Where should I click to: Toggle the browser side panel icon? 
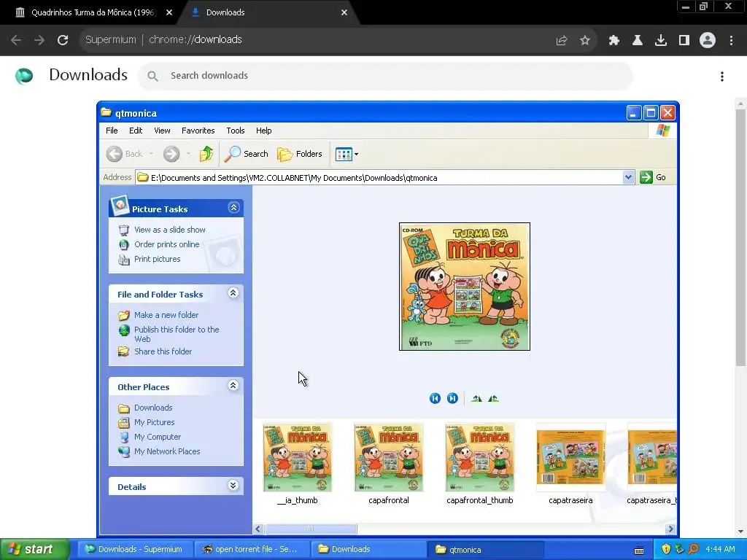(x=684, y=40)
